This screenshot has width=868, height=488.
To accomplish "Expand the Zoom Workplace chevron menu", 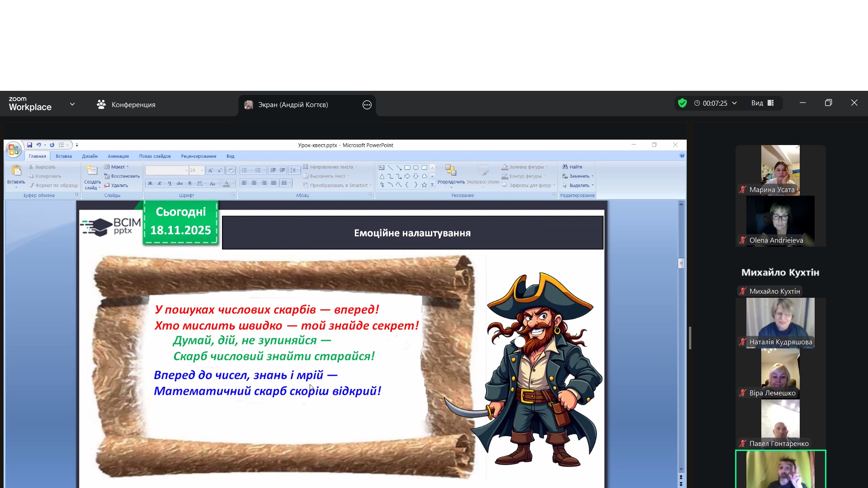I will (x=72, y=104).
